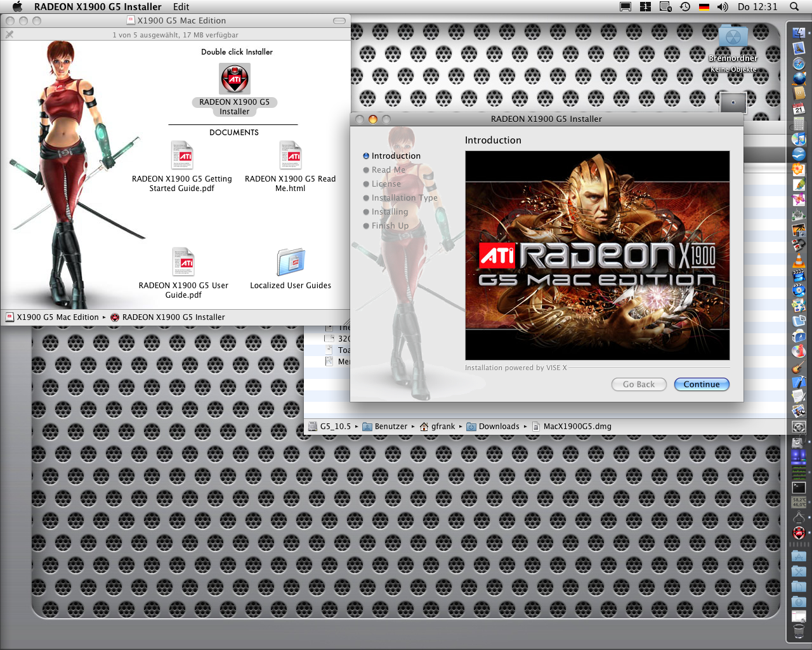Select the Getting Started Guide PDF file
812x650 pixels.
click(182, 156)
